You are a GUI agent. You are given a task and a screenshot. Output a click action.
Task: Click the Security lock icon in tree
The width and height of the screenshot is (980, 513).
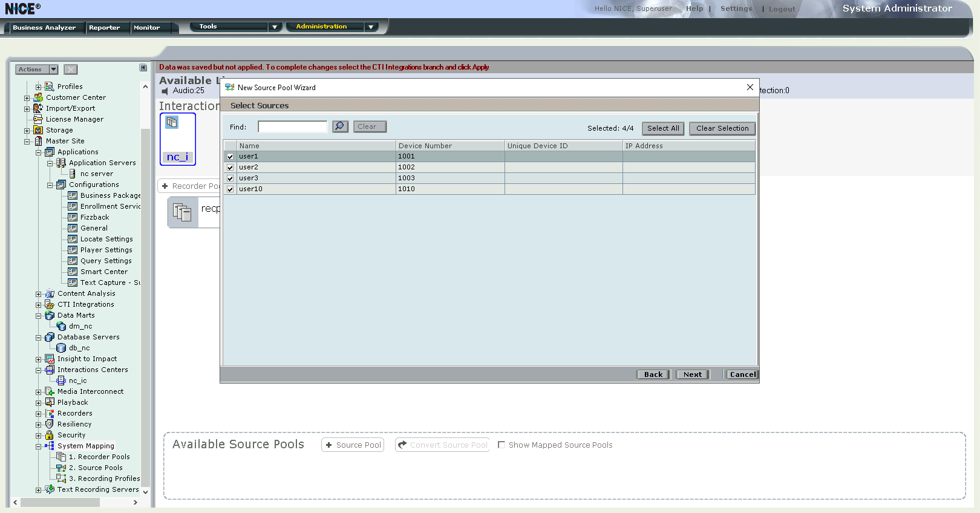pos(50,435)
